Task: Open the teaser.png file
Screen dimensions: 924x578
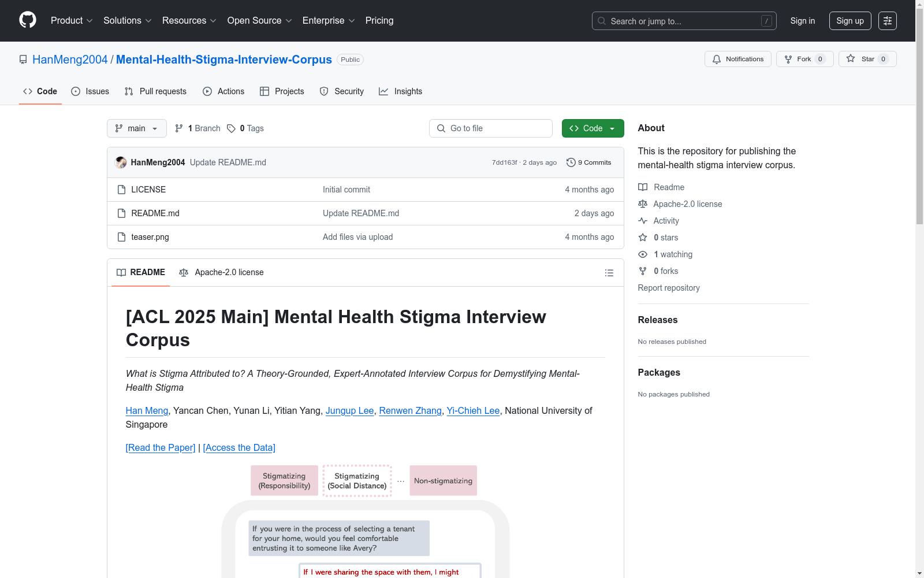Action: coord(150,237)
